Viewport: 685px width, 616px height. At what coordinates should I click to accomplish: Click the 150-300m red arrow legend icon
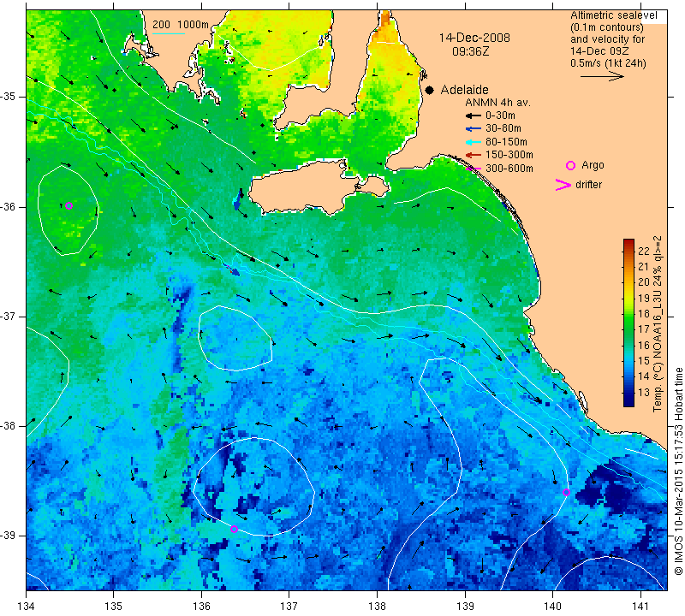coord(473,155)
